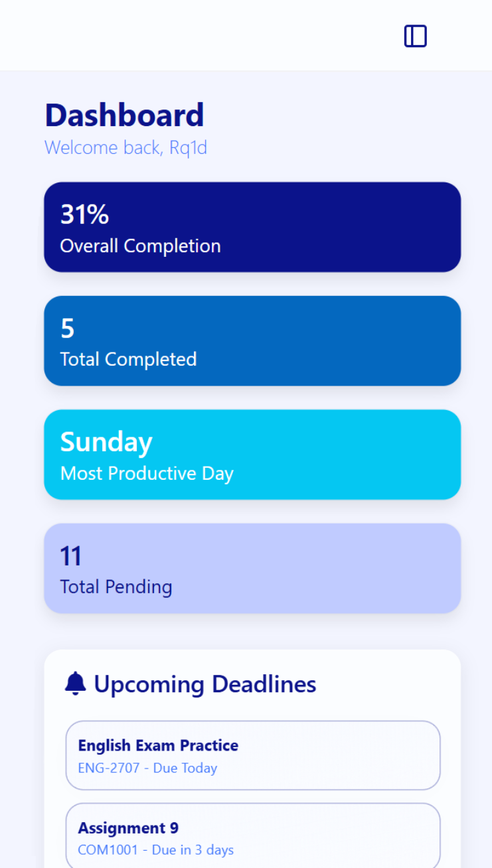The image size is (492, 868).
Task: Select the 'Total Pending' label
Action: point(116,587)
